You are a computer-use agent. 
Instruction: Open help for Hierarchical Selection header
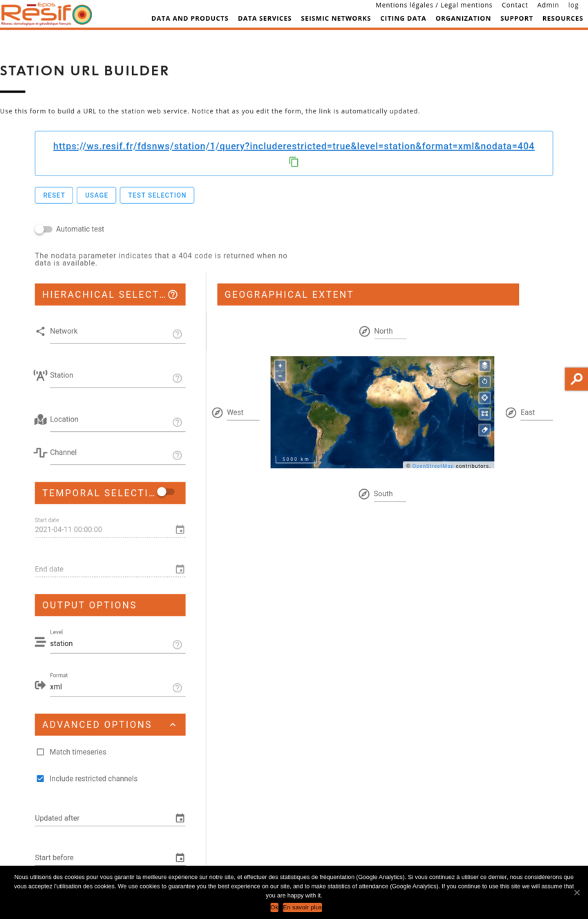(x=173, y=294)
